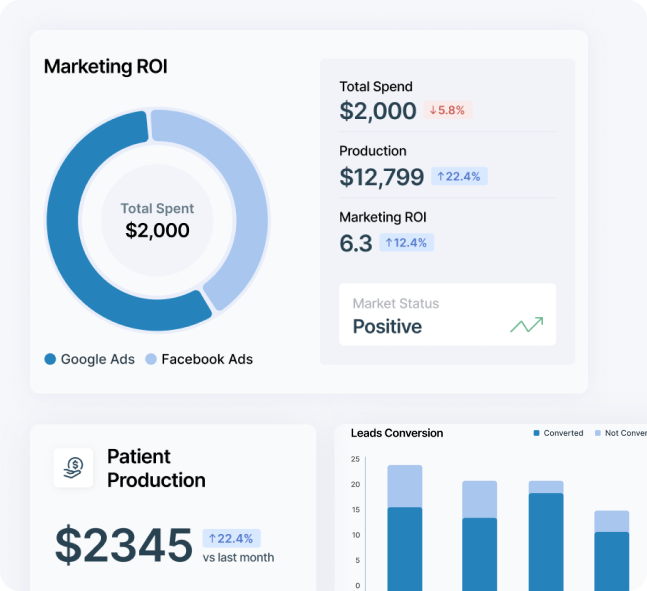The height and width of the screenshot is (591, 647).
Task: Click the green upward trend arrow icon
Action: click(x=526, y=325)
